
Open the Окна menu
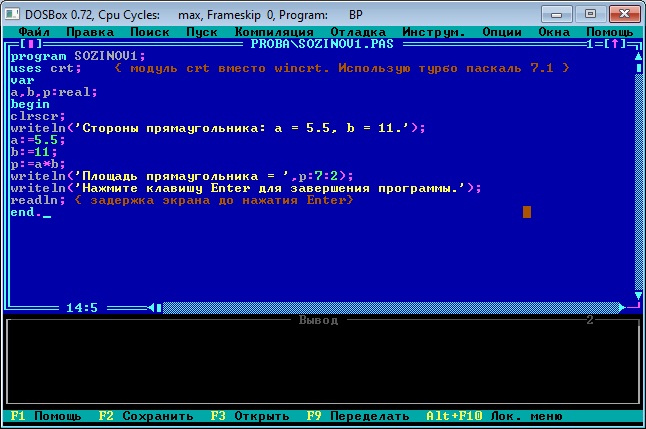tap(554, 32)
